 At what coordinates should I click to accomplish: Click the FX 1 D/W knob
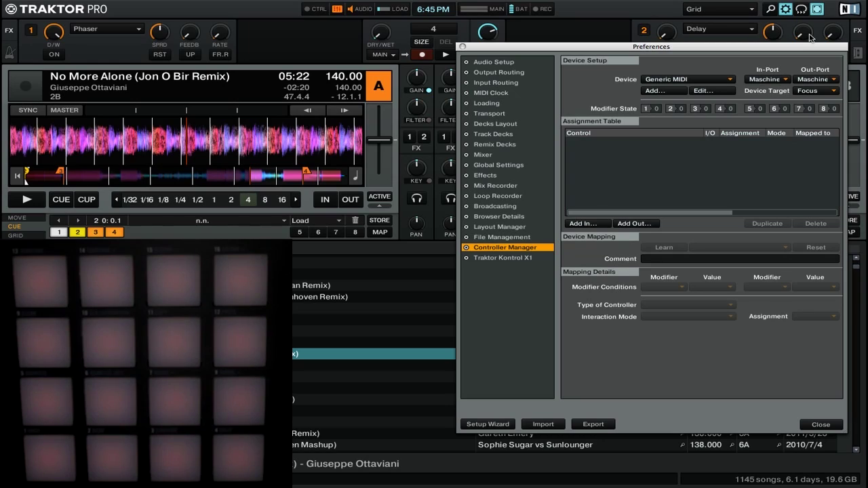[x=54, y=33]
